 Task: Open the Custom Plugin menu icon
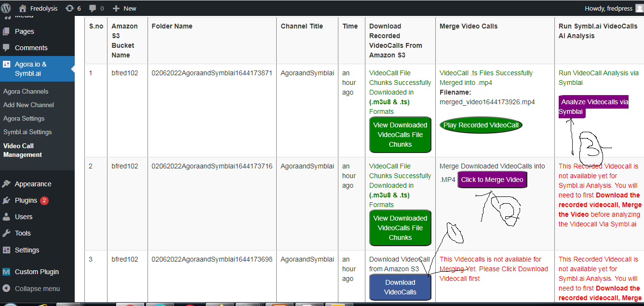pyautogui.click(x=6, y=272)
